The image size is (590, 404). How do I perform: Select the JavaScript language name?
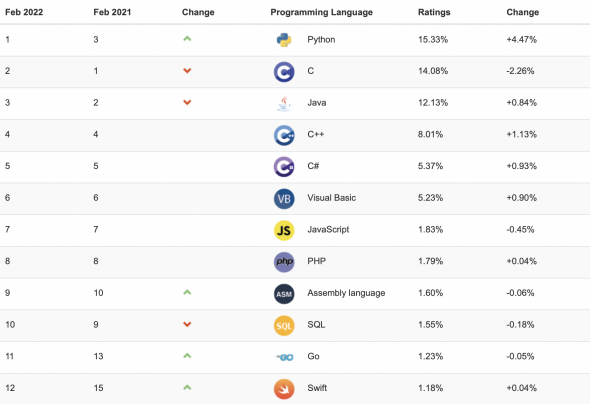328,229
